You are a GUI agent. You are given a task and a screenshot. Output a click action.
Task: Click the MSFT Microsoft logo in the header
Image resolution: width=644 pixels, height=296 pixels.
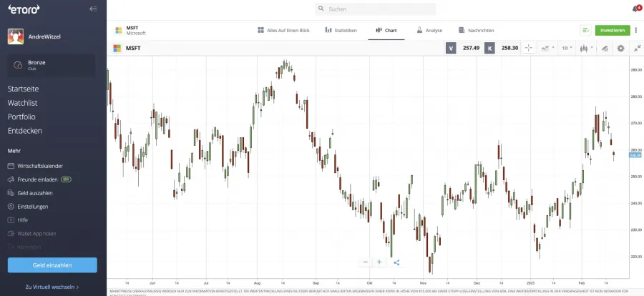coord(119,30)
